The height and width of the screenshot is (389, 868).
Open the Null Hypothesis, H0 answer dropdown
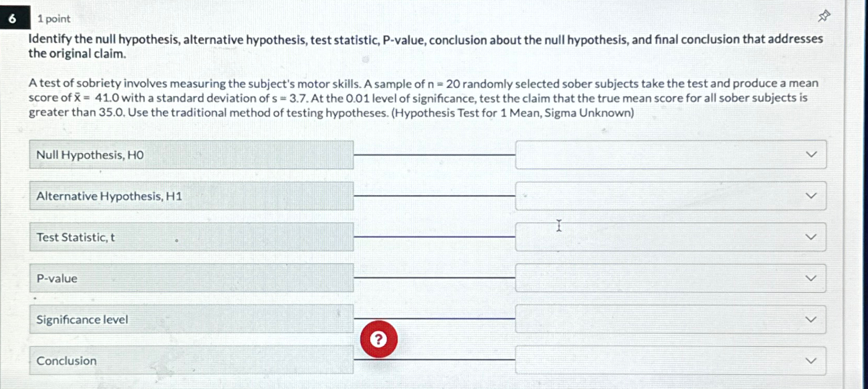[811, 154]
